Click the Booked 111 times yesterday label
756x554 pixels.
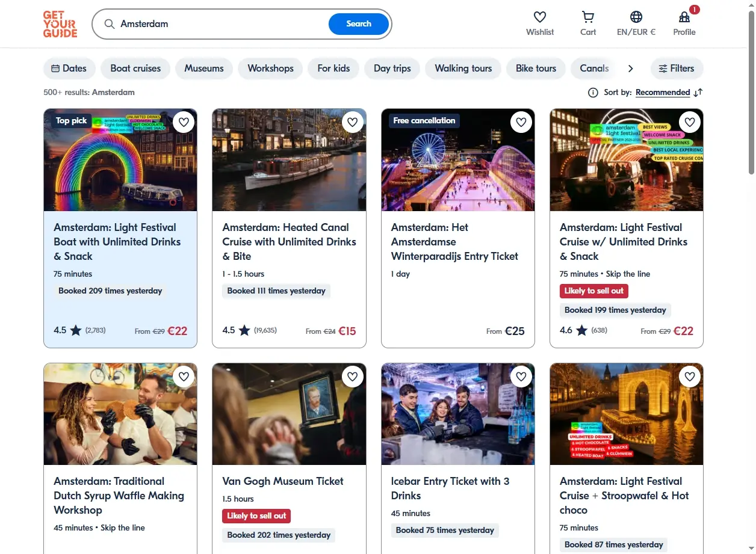click(276, 291)
